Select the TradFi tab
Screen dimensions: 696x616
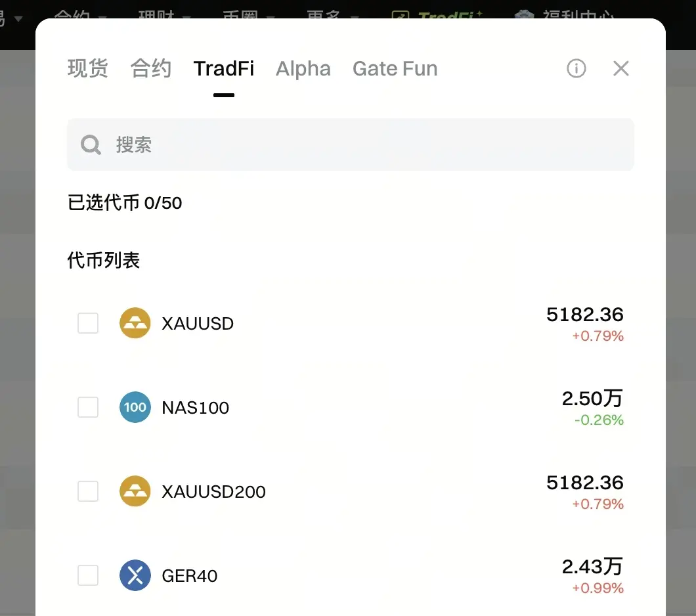click(x=224, y=69)
